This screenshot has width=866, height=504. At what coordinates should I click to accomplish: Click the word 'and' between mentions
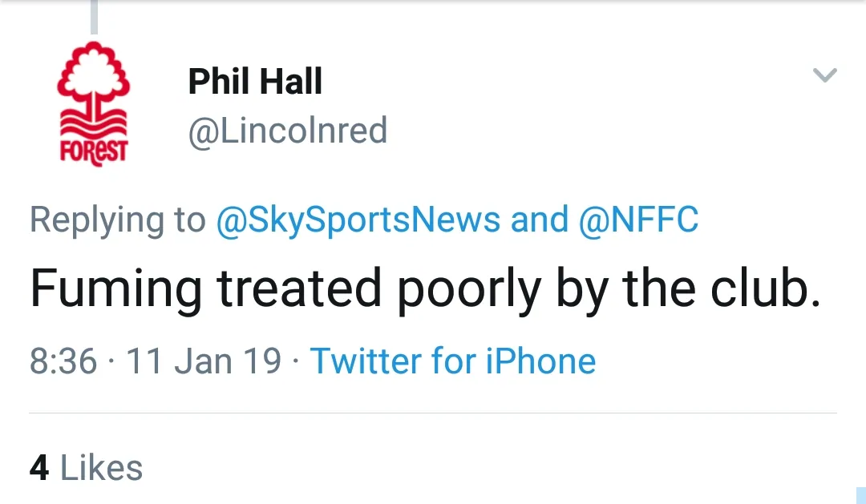pos(539,220)
